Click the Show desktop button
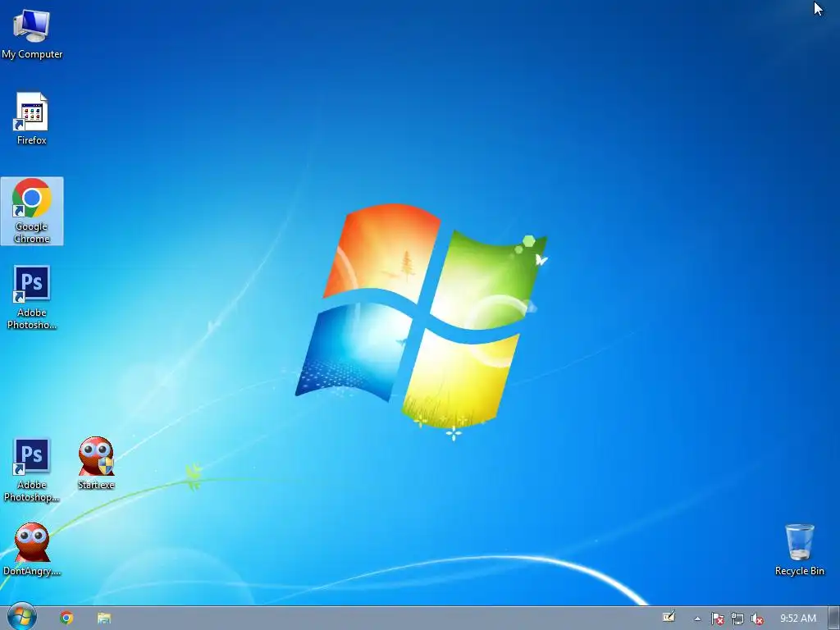This screenshot has height=630, width=840. click(834, 619)
